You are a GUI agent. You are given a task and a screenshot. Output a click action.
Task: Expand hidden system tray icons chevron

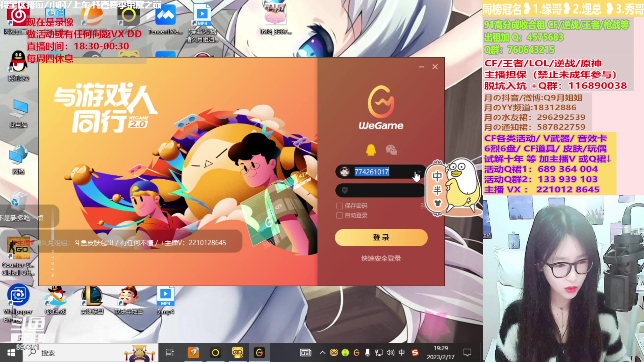point(322,353)
